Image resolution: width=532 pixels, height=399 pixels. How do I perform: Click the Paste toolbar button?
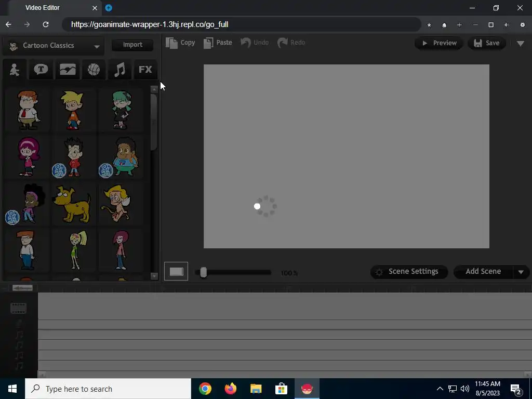218,43
